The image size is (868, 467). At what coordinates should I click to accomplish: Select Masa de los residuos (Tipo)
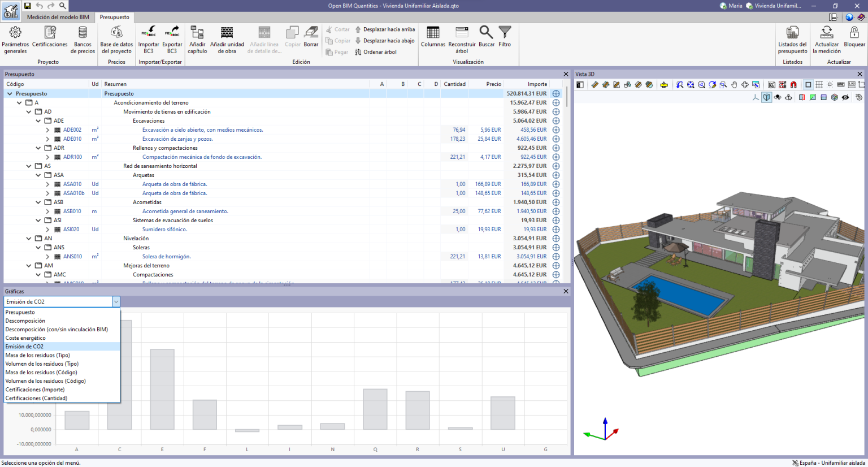pyautogui.click(x=62, y=355)
